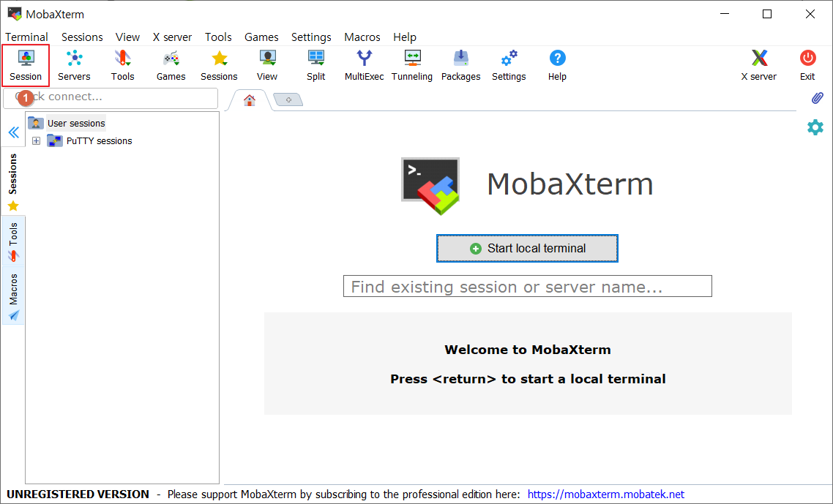Open the Sessions menu
Viewport: 833px width, 504px height.
pyautogui.click(x=82, y=37)
